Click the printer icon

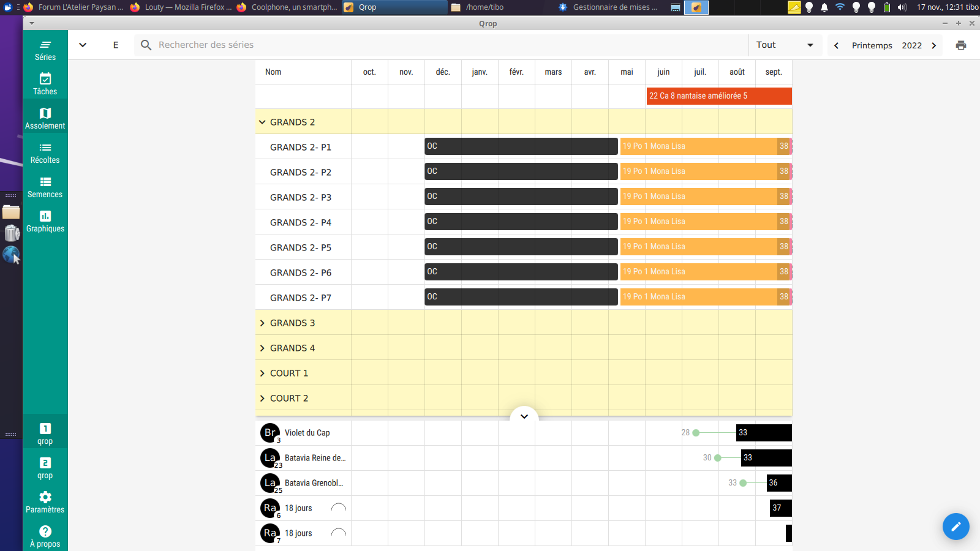click(x=961, y=45)
